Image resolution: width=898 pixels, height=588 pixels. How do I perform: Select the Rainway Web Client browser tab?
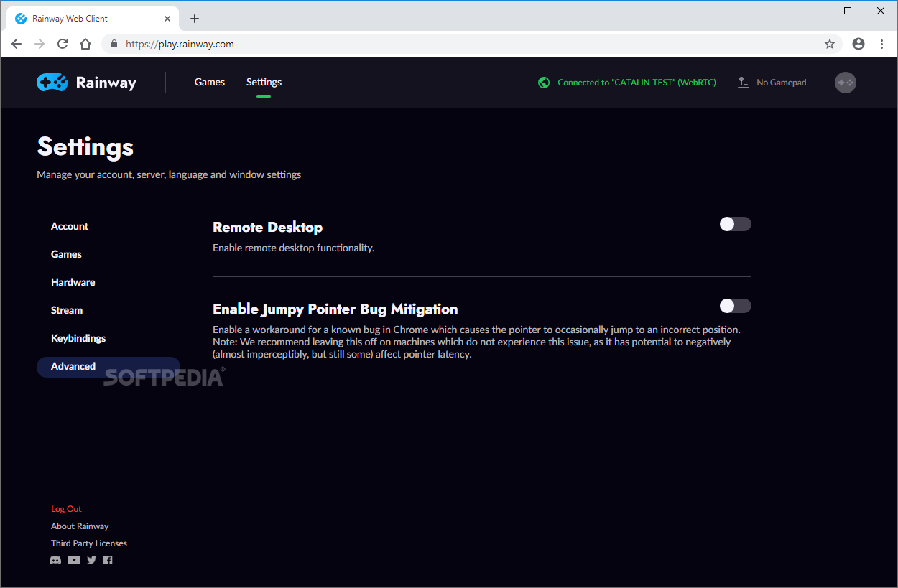[91, 19]
